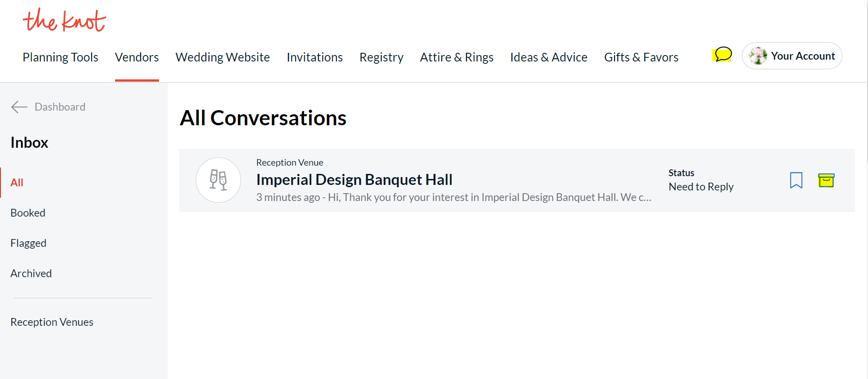Return to the Dashboard link

[x=60, y=107]
